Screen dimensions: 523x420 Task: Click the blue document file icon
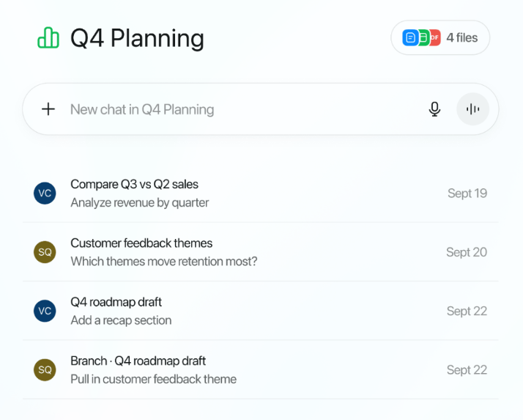(x=410, y=37)
